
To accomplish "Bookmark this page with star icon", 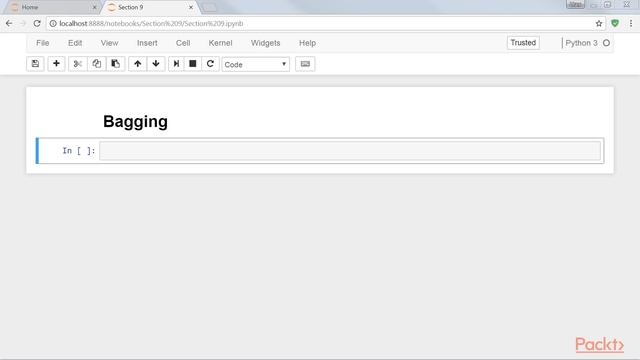I will click(599, 24).
